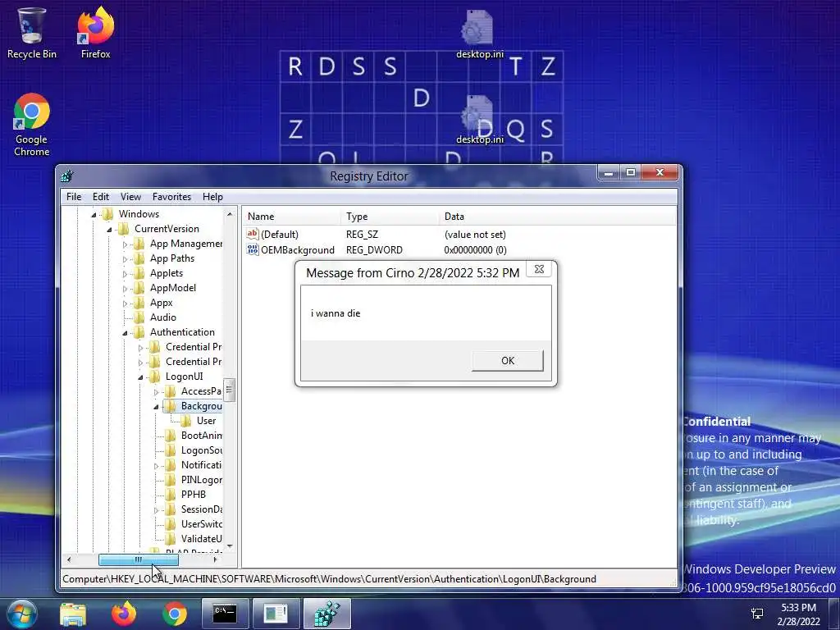Image resolution: width=840 pixels, height=630 pixels.
Task: Click OK in the Cirno message dialog
Action: [x=507, y=361]
